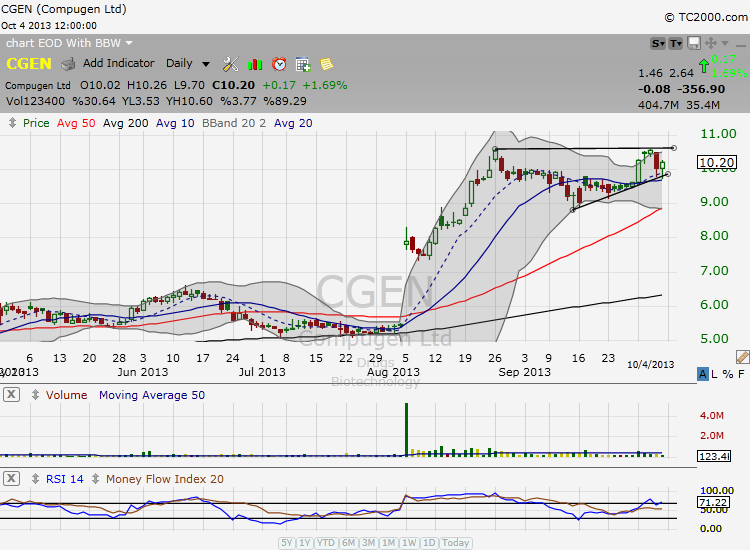This screenshot has width=750, height=550.
Task: Click the upper trendline right end handle
Action: (x=673, y=148)
